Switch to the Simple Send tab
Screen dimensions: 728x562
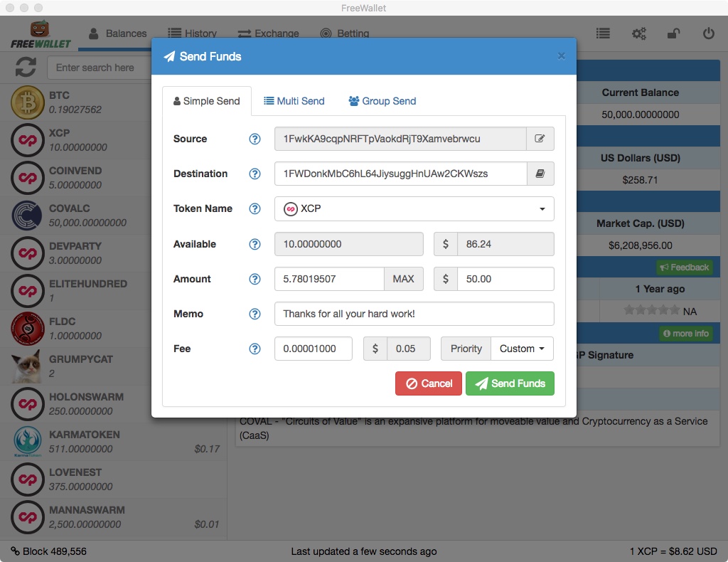(x=207, y=101)
